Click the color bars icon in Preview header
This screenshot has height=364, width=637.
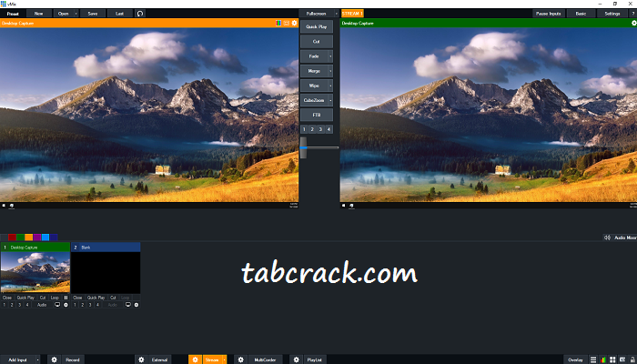click(278, 23)
